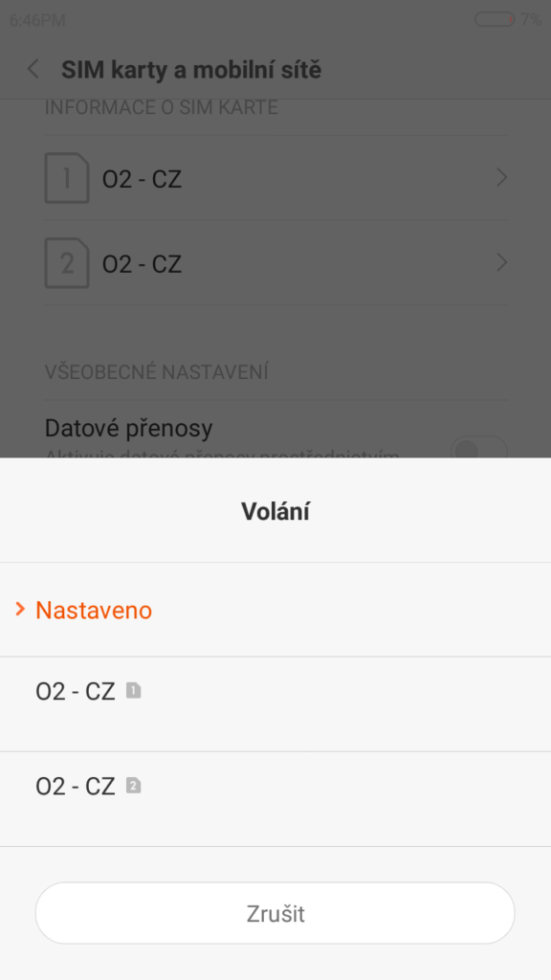Tap the battery icon in the status bar

(x=495, y=19)
